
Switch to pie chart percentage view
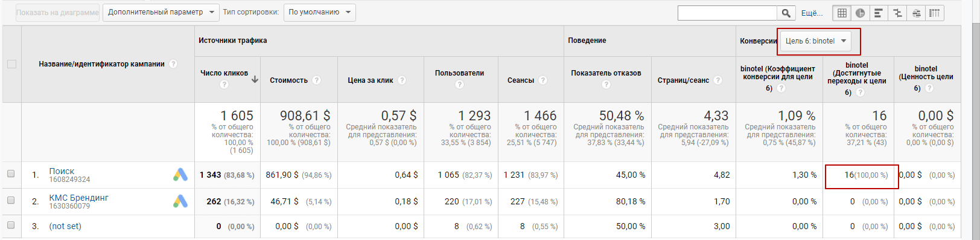[x=861, y=13]
